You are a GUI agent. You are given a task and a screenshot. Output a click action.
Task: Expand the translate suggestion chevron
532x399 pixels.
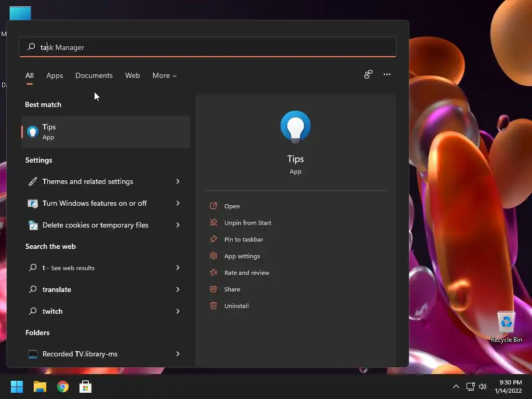[x=178, y=289]
